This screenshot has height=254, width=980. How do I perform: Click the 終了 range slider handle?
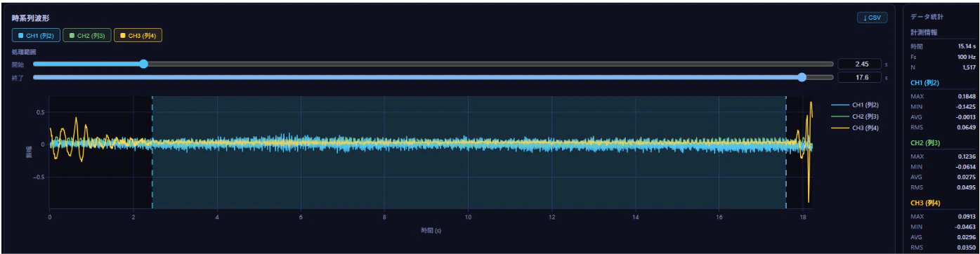pyautogui.click(x=802, y=77)
